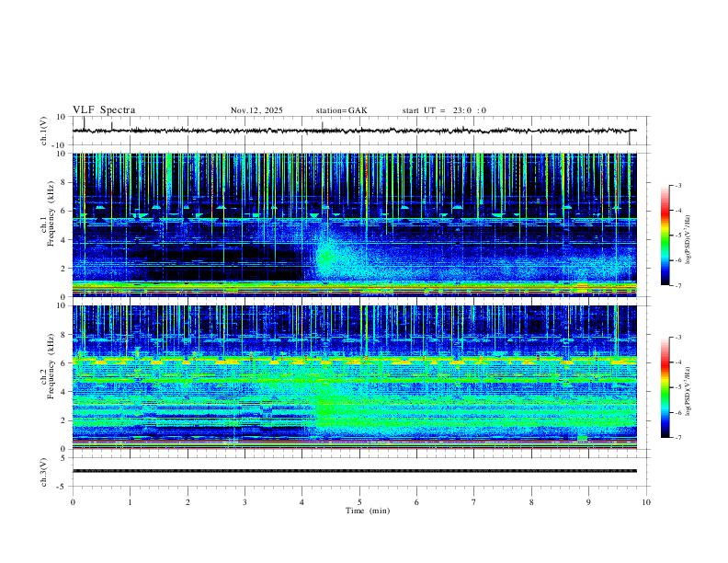Image resolution: width=728 pixels, height=563 pixels.
Task: Select the "start UT = 23: 0 : 0" text
Action: click(x=444, y=110)
